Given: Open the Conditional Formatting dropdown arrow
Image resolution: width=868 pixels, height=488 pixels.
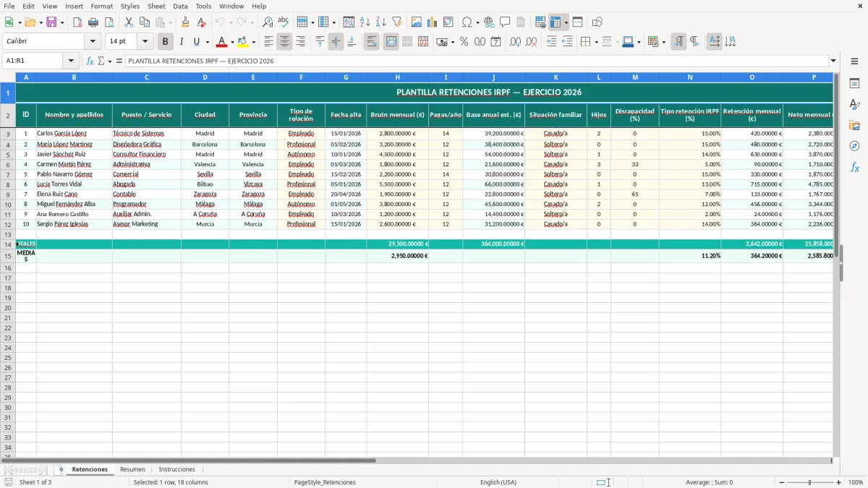Looking at the screenshot, I should [663, 42].
